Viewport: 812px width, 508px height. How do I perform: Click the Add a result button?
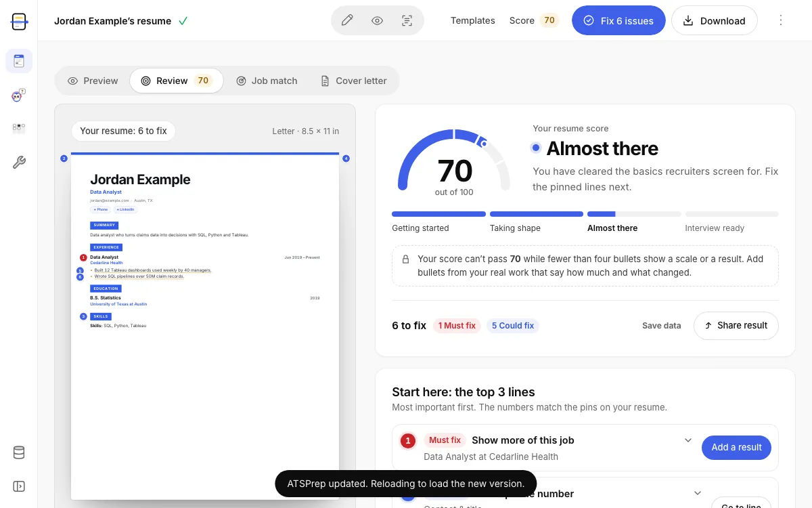click(x=736, y=448)
